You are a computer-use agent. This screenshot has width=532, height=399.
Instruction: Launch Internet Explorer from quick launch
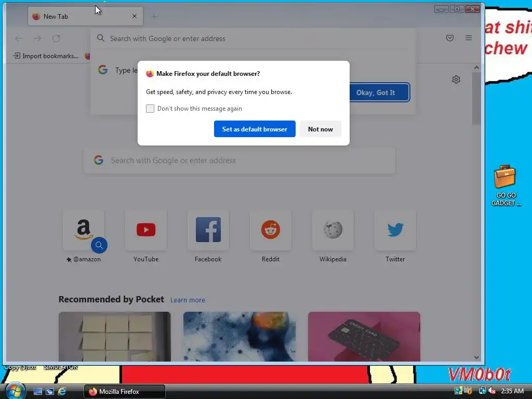62,392
